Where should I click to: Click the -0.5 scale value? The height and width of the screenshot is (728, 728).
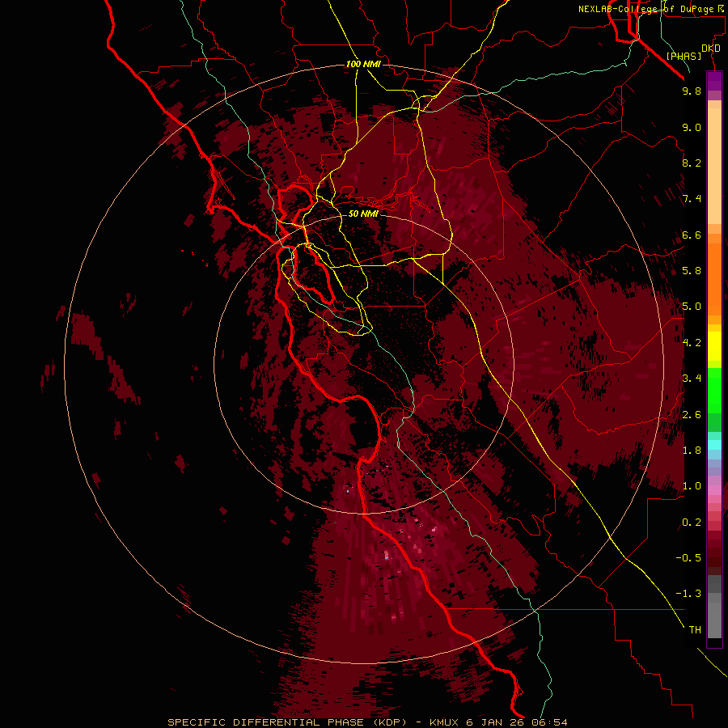(688, 558)
